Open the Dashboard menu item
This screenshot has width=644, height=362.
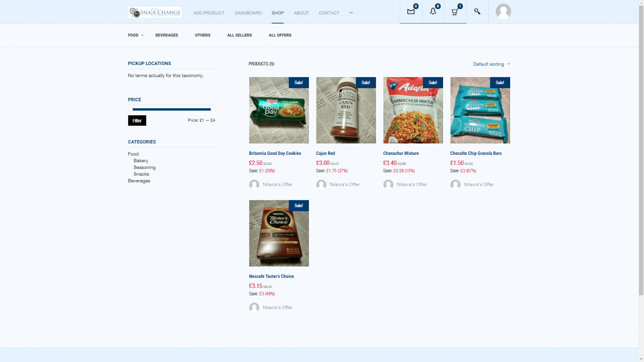click(x=248, y=13)
